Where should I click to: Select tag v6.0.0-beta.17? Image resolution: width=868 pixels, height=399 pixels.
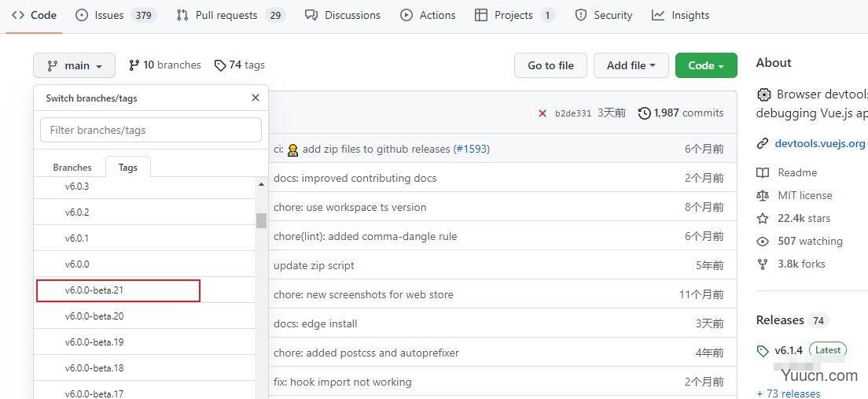click(145, 390)
